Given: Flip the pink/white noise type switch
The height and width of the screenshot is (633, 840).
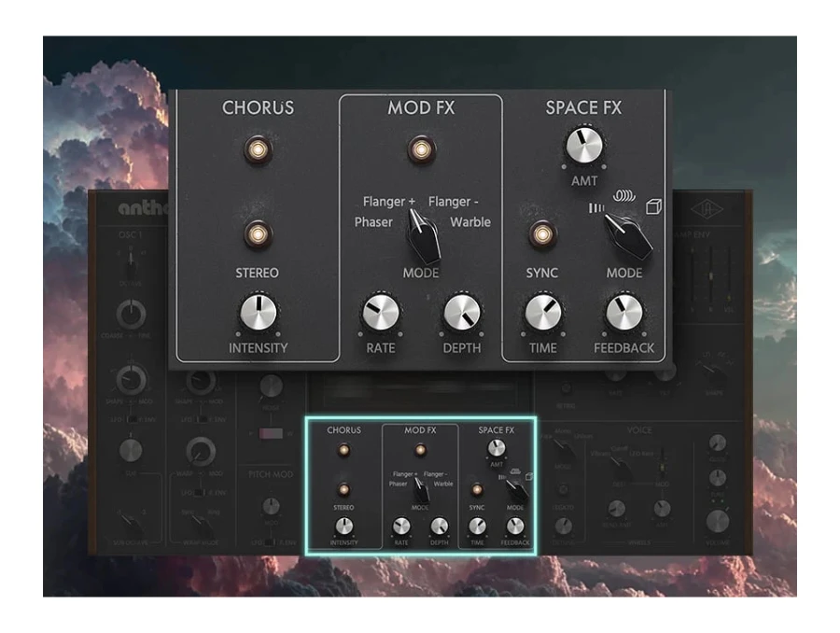Looking at the screenshot, I should [271, 433].
